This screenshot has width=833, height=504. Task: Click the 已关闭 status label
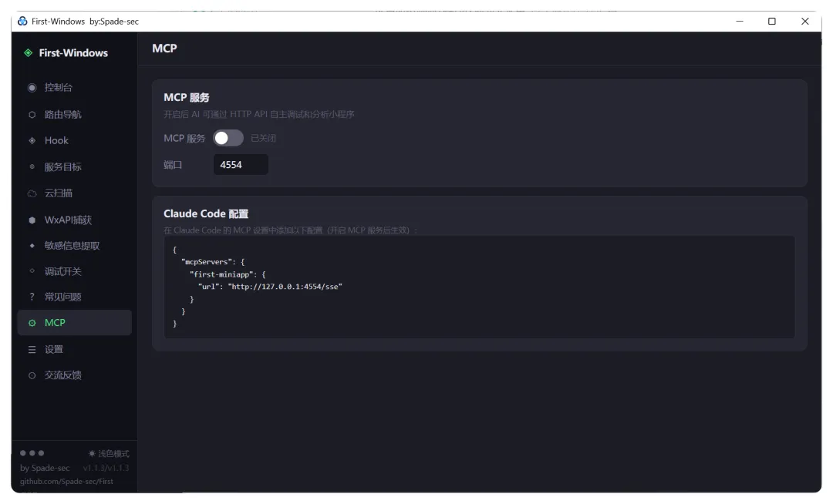(x=263, y=138)
